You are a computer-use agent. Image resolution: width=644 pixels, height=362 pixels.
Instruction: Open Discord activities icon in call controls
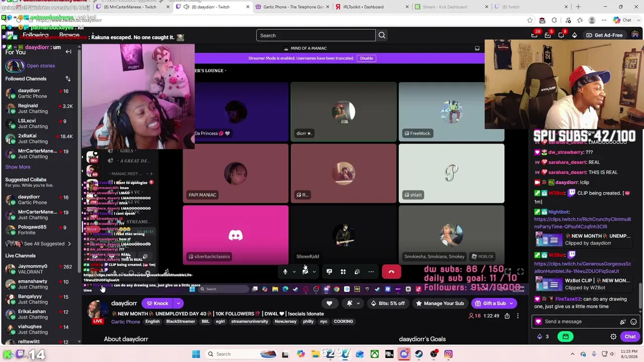(x=343, y=272)
